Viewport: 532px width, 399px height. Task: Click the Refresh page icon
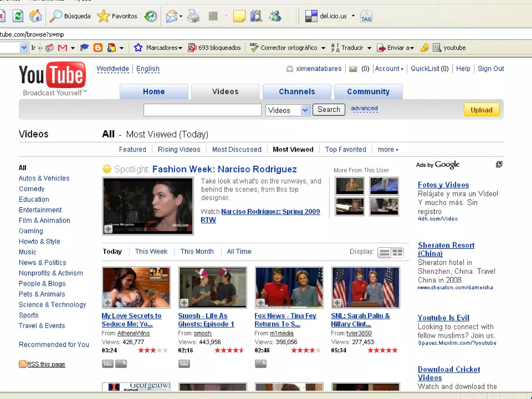pos(18,16)
